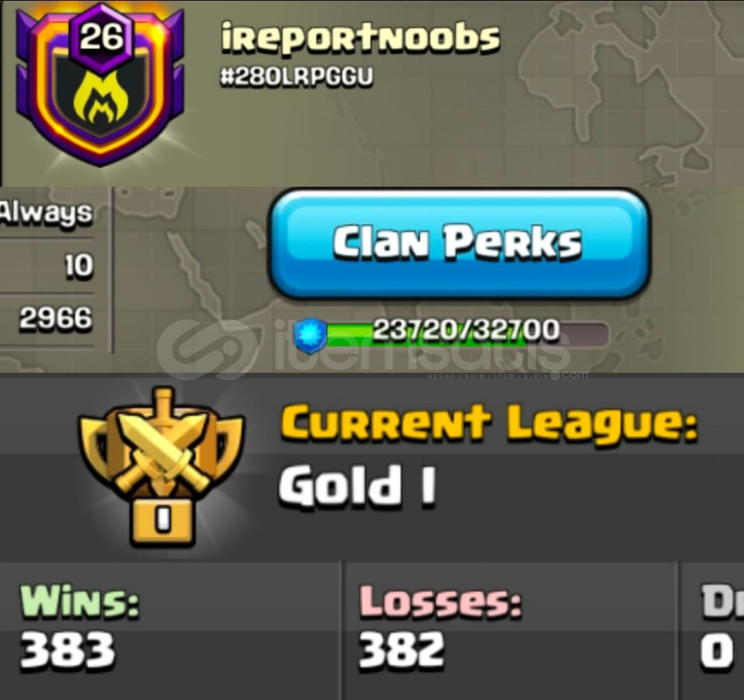Tap the 23720/32700 XP text
This screenshot has width=744, height=700.
[466, 329]
